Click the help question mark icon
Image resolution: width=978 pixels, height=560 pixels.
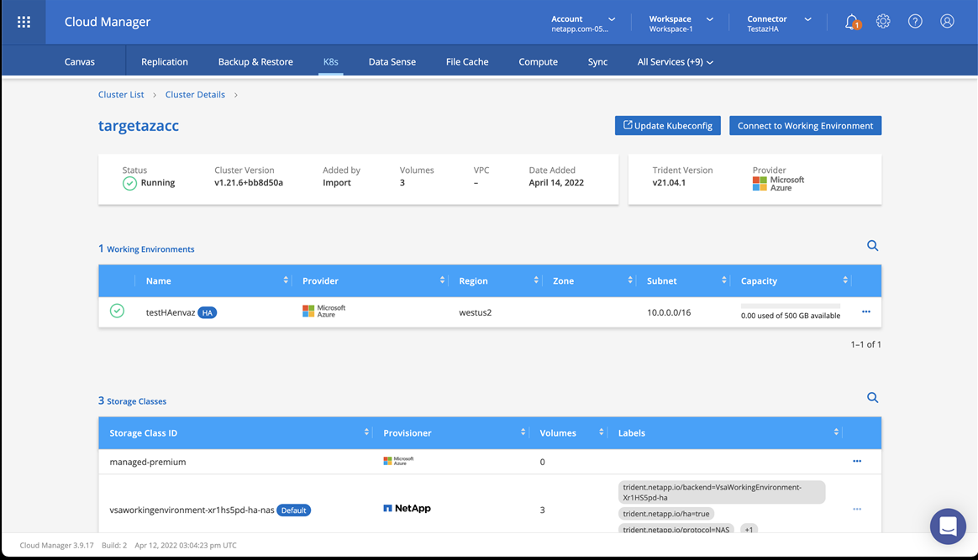click(x=915, y=22)
